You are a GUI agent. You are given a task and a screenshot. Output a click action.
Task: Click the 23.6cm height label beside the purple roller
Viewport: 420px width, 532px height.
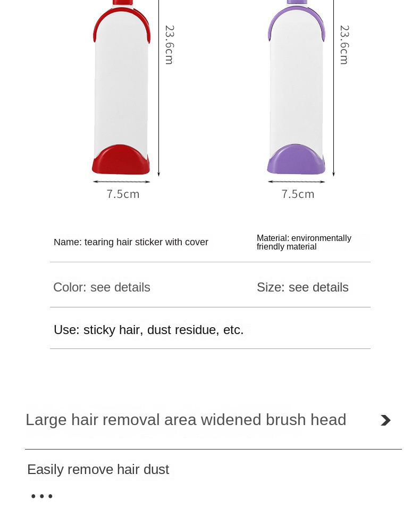[x=345, y=45]
